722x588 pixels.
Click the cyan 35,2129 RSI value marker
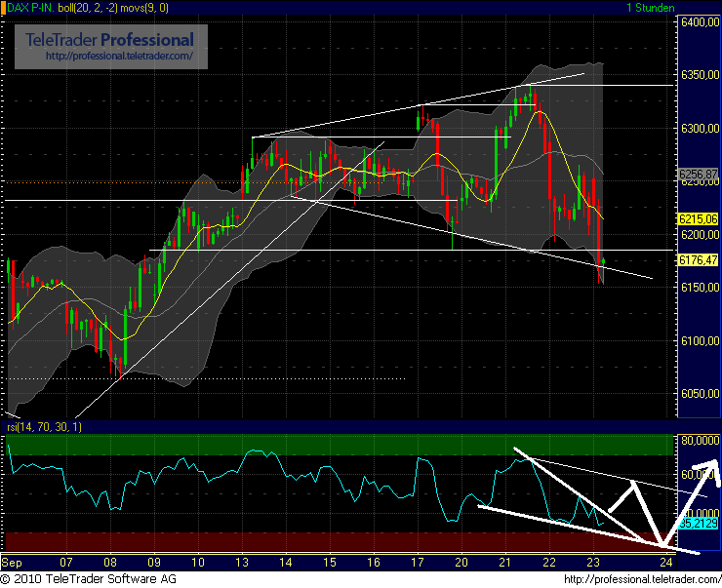699,524
